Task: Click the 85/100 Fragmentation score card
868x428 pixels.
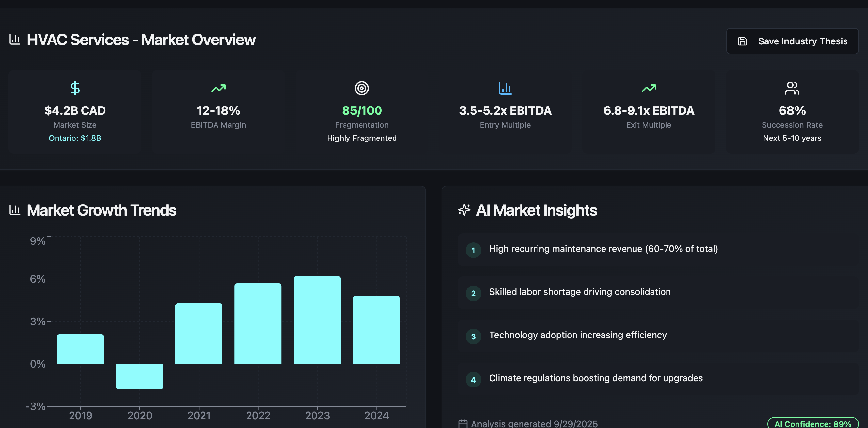Action: pos(362,112)
